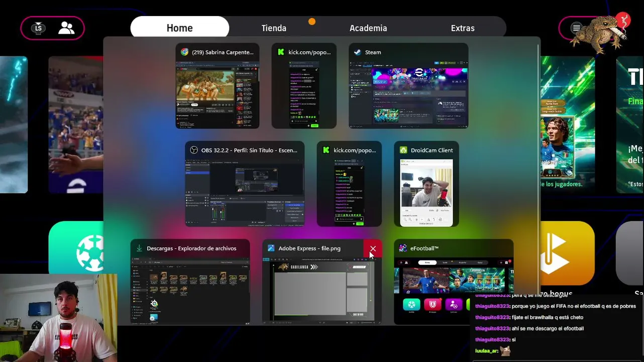644x362 pixels.
Task: Open the yellow bonus tile
Action: (x=567, y=253)
